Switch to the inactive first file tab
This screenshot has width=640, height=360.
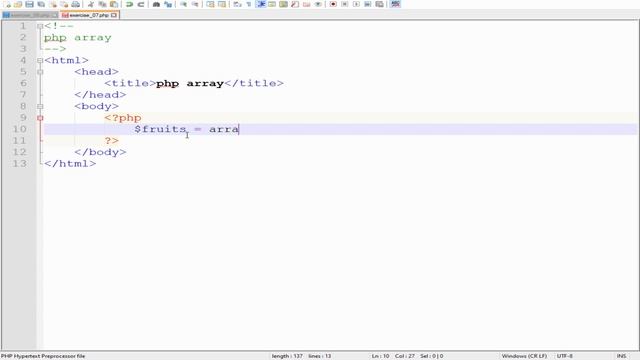tap(30, 15)
